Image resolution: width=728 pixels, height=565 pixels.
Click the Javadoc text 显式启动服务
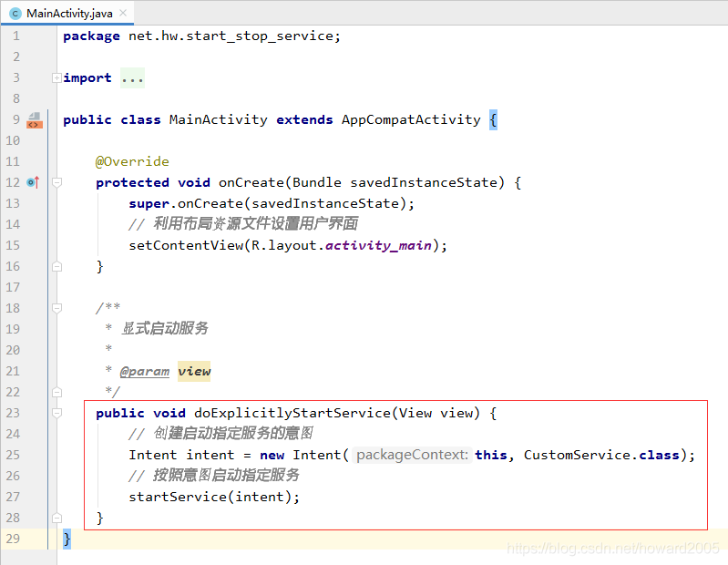coord(165,328)
